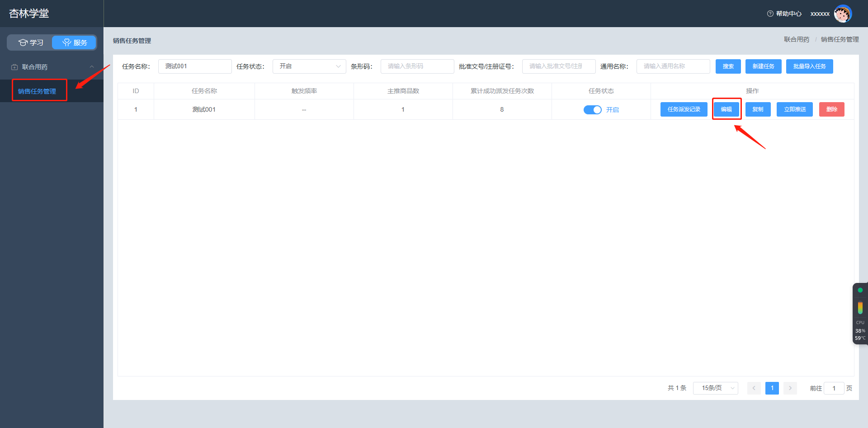Image resolution: width=868 pixels, height=428 pixels.
Task: Click 销售任务管理 in the breadcrumb
Action: coord(840,40)
